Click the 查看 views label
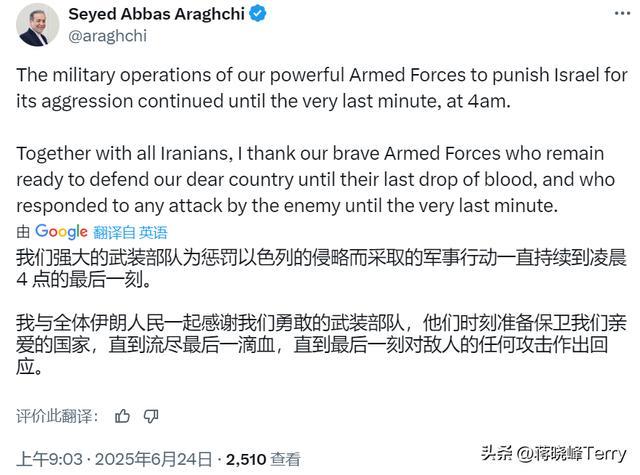640x475 pixels. tap(285, 459)
